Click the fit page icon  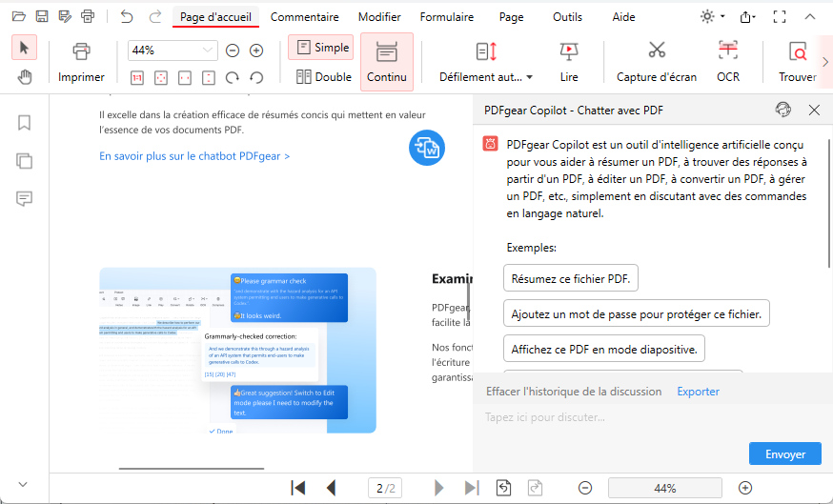click(x=161, y=78)
